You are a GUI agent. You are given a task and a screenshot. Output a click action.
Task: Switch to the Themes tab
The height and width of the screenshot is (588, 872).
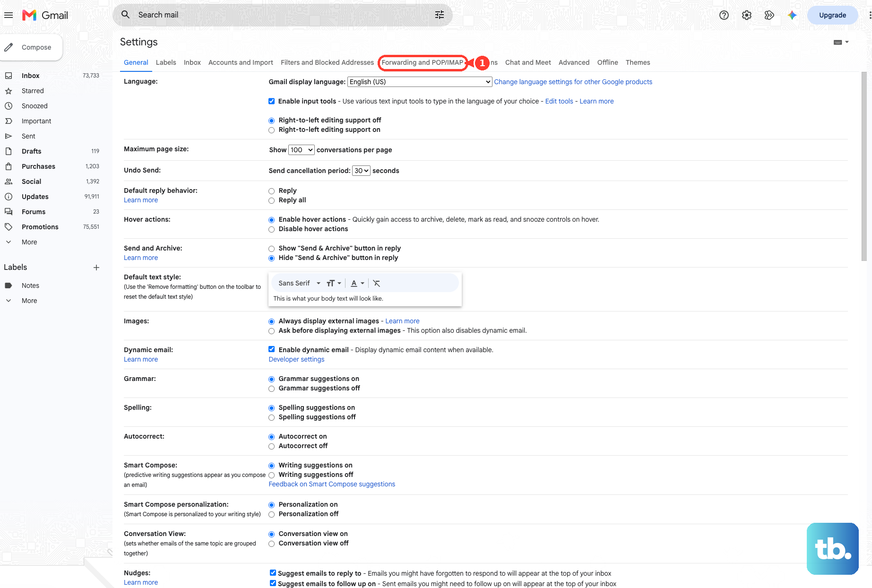[x=638, y=62]
